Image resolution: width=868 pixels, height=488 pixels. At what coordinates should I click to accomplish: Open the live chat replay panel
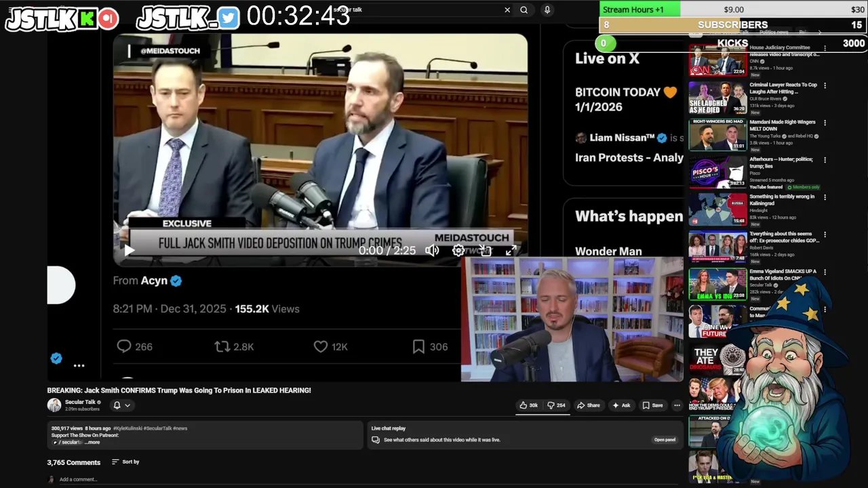665,440
